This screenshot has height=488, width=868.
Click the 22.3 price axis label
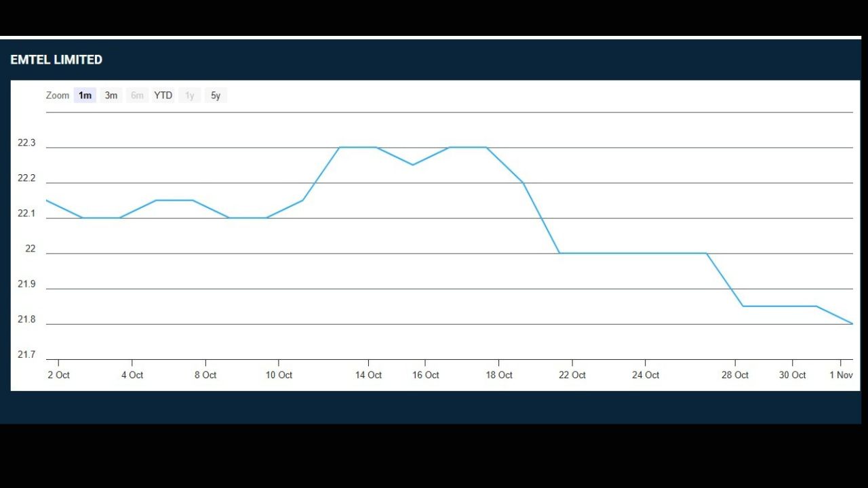[26, 143]
